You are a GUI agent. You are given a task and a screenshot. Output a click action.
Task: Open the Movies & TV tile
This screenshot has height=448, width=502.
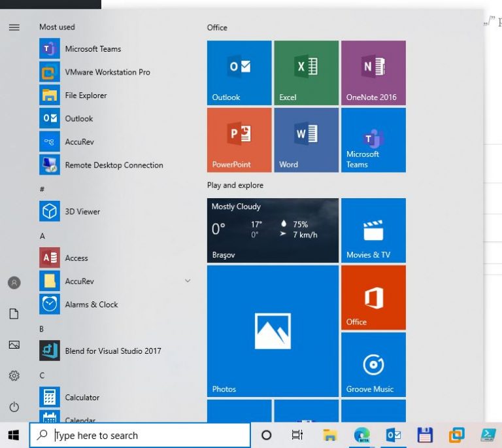374,230
